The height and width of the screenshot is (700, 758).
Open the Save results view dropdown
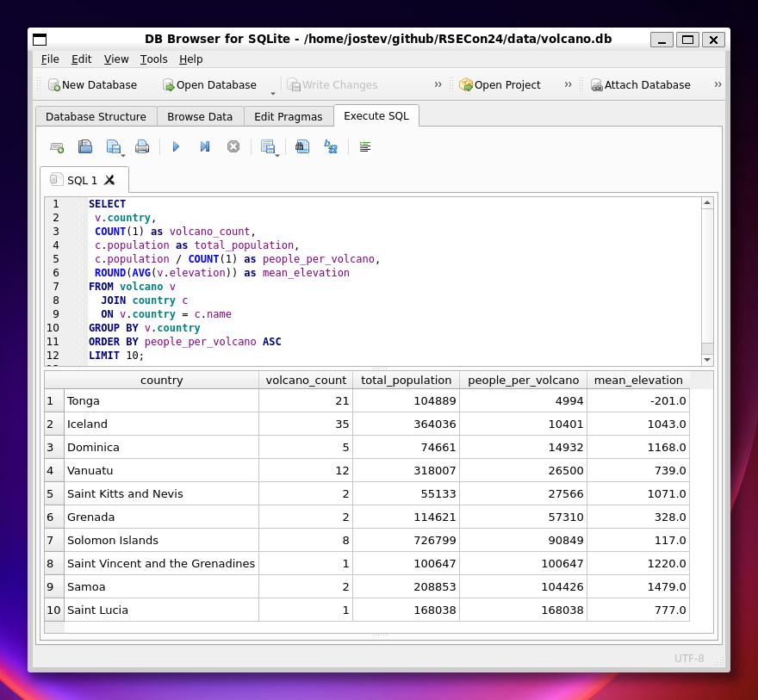(x=270, y=147)
